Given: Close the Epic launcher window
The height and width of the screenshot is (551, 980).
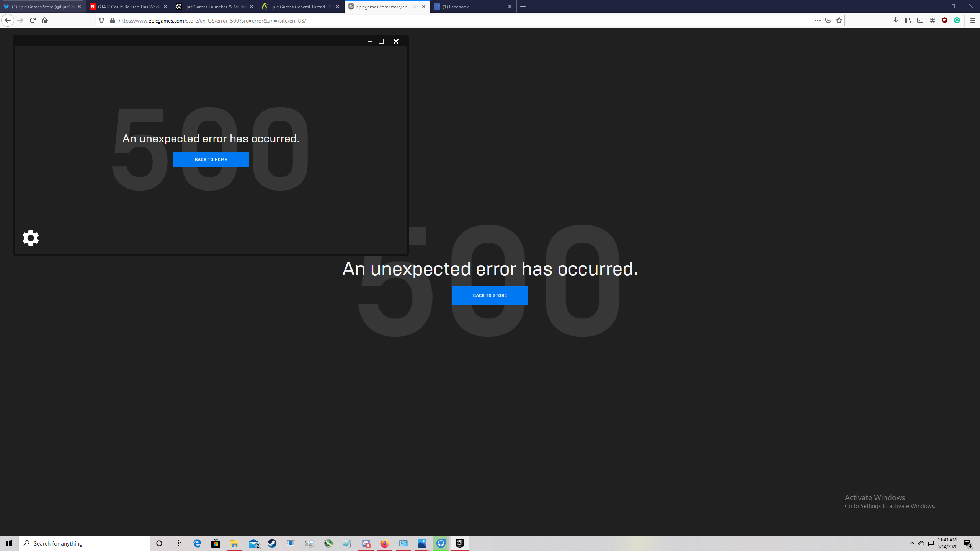Looking at the screenshot, I should pos(396,41).
